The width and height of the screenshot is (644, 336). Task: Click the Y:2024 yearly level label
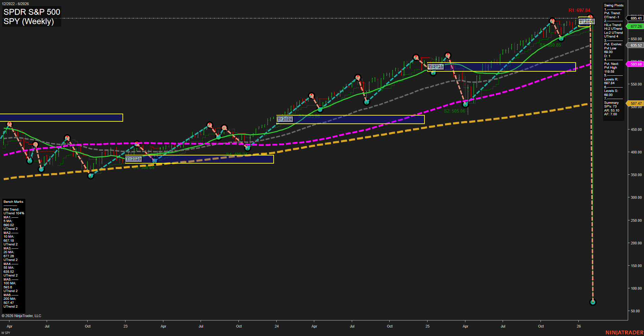pos(284,119)
